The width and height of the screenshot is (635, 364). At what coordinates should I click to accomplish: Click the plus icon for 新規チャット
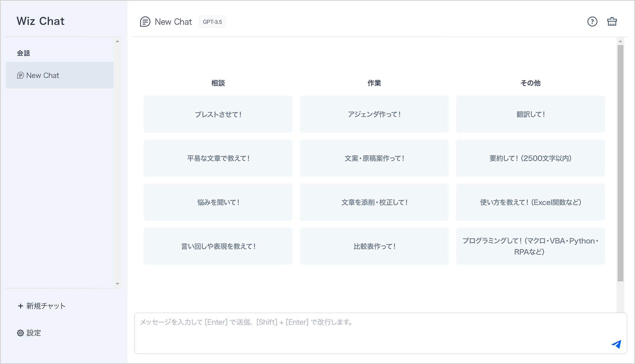(21, 306)
